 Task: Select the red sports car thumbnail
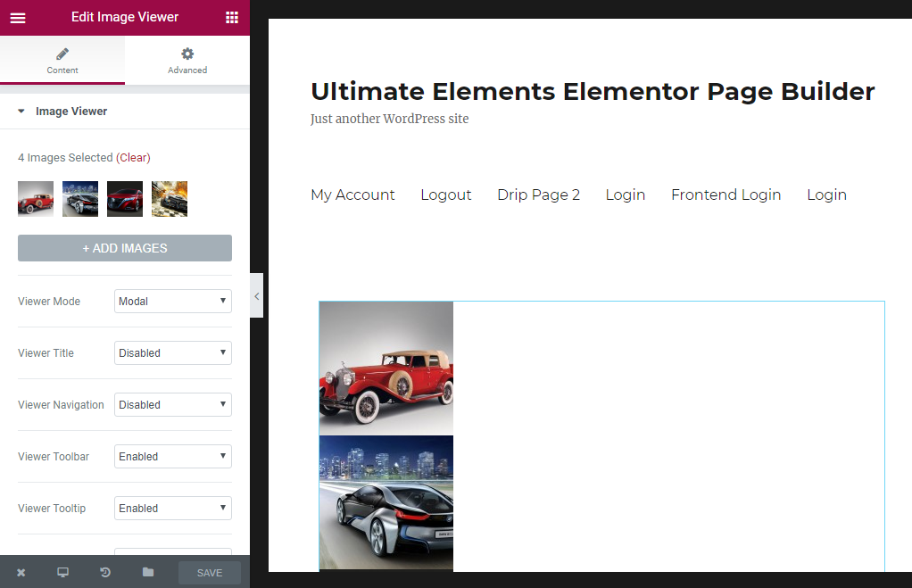tap(125, 199)
